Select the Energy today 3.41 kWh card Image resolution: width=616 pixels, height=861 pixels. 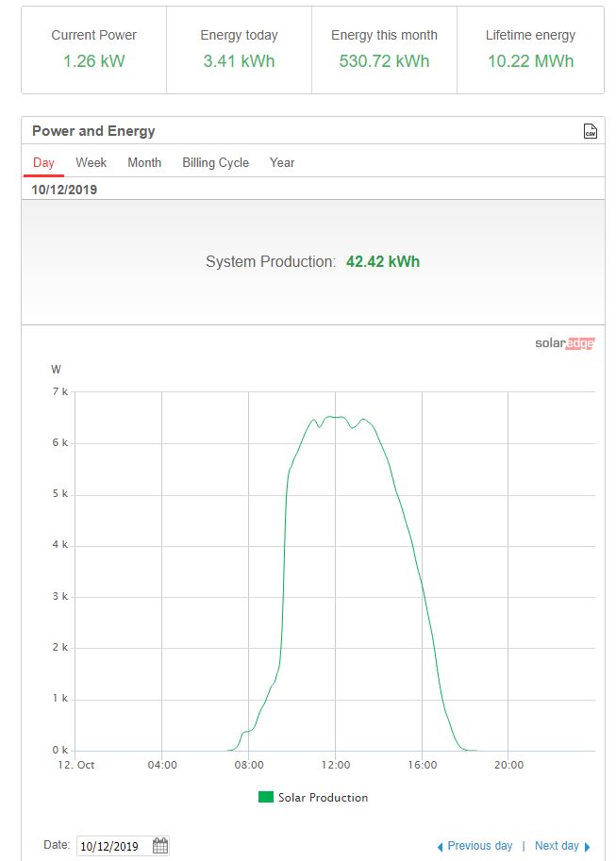point(240,50)
